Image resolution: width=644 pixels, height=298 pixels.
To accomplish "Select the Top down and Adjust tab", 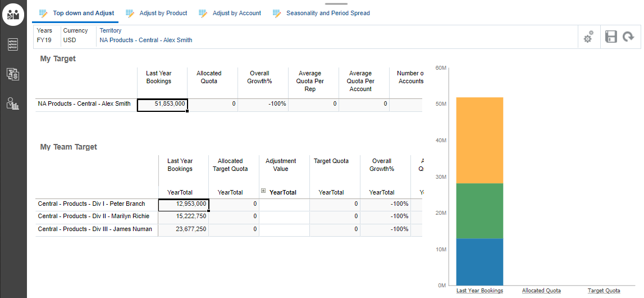I will pyautogui.click(x=83, y=13).
